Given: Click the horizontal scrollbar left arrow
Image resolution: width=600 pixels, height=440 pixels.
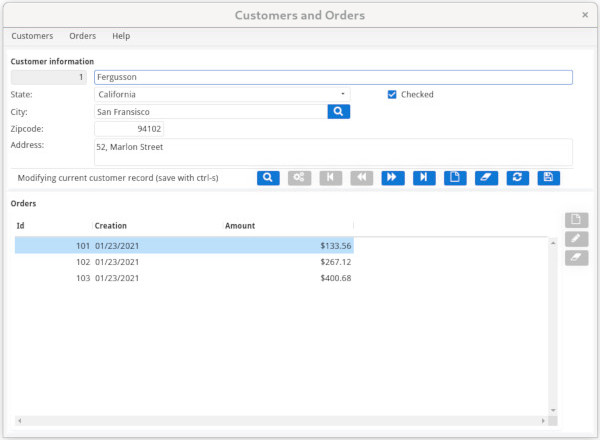Looking at the screenshot, I should click(20, 421).
